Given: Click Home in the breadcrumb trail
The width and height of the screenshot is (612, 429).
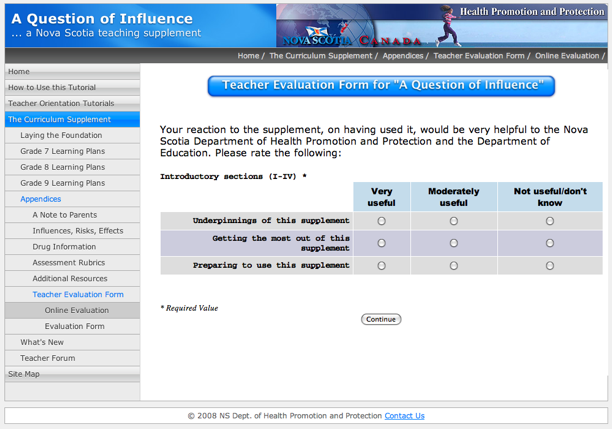Looking at the screenshot, I should point(249,56).
